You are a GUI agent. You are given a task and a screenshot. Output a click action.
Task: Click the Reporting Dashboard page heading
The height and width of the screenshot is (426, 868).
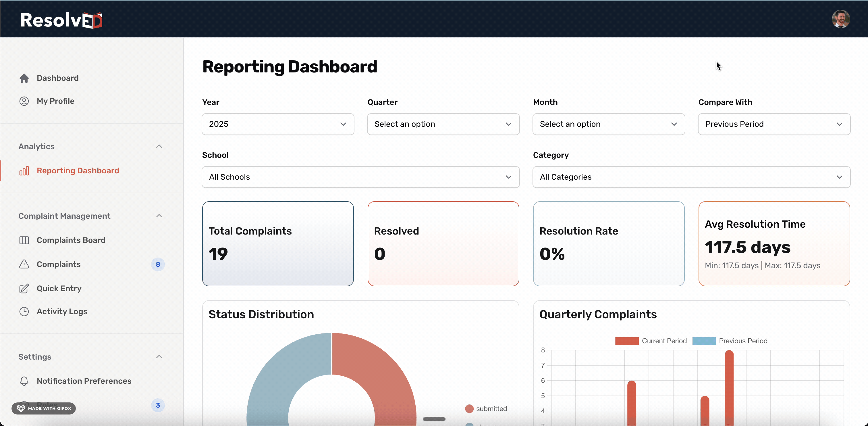click(290, 67)
